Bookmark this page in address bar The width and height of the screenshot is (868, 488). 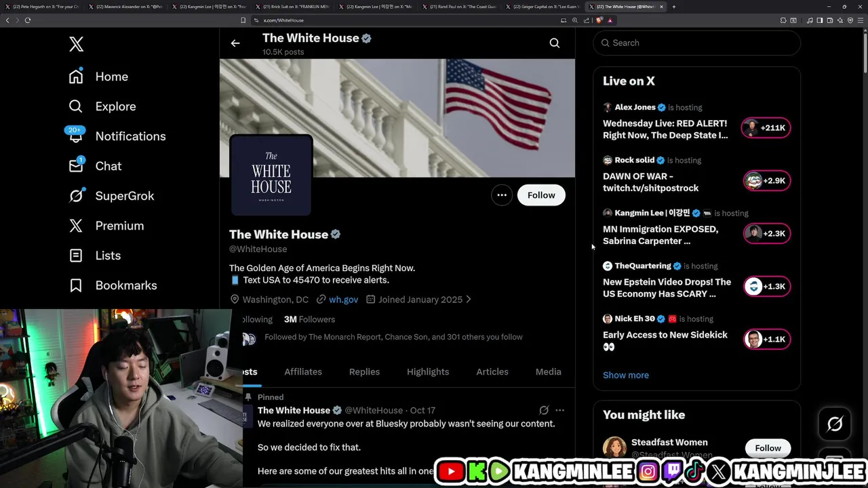pos(243,20)
